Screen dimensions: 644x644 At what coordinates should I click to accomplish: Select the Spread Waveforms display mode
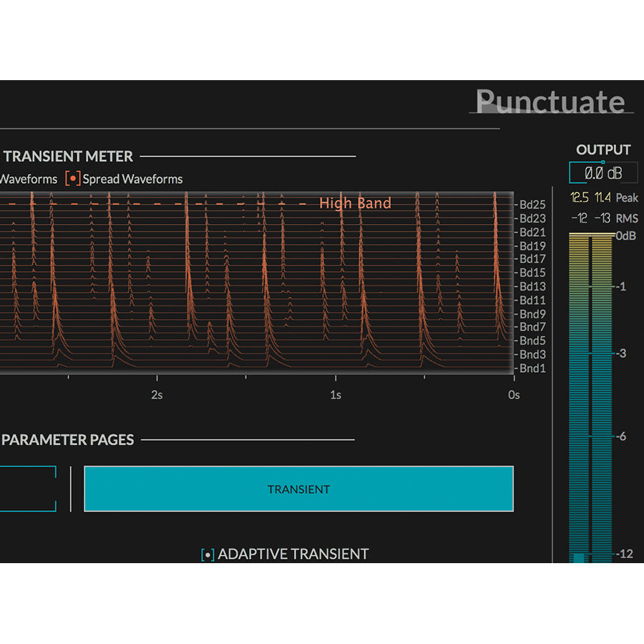point(132,179)
